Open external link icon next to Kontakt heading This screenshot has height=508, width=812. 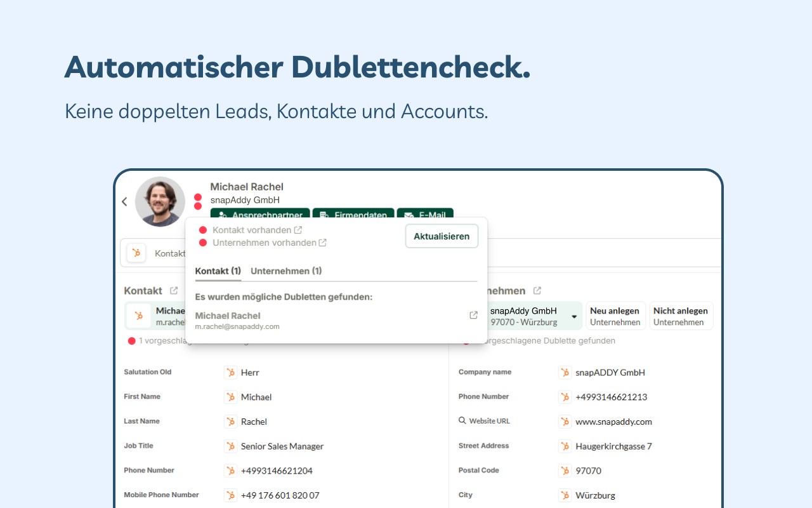point(174,291)
